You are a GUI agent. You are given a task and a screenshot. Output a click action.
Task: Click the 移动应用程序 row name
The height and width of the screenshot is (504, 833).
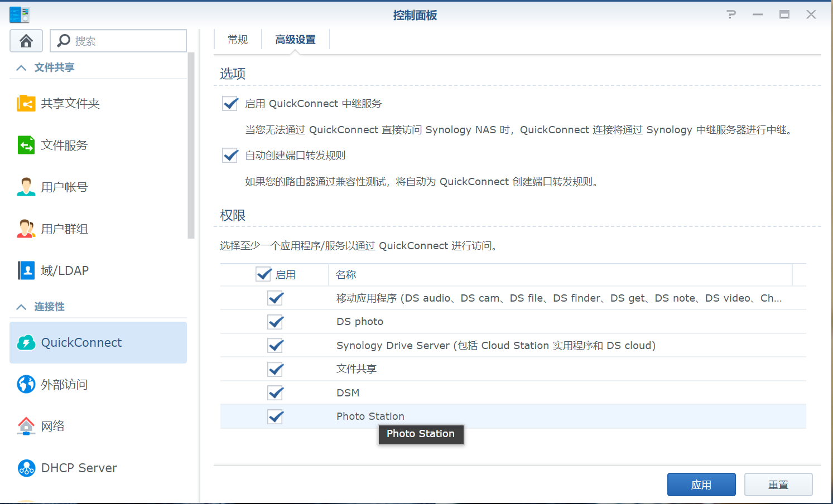(559, 298)
